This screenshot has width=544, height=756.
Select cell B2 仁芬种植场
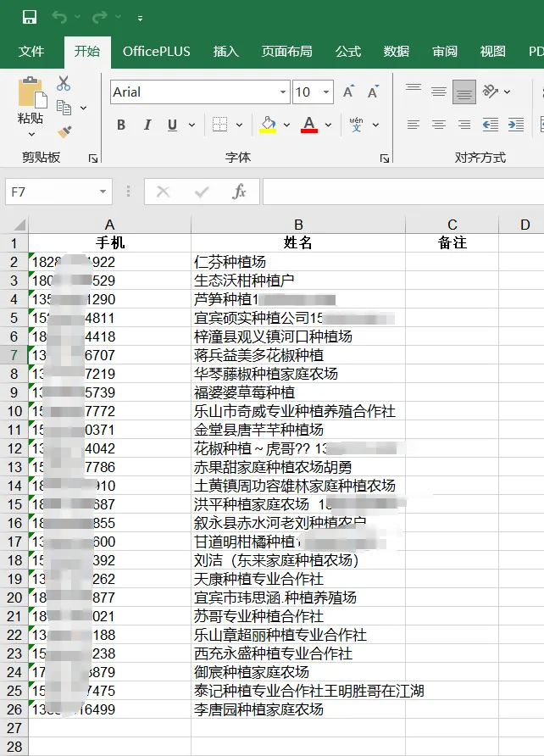point(297,262)
